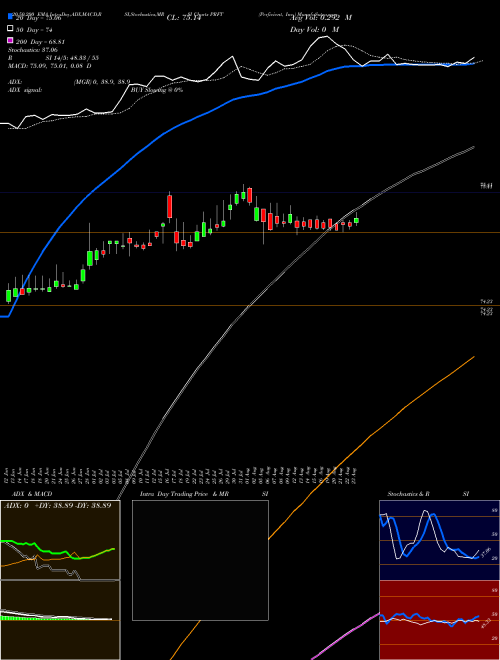The width and height of the screenshot is (500, 660).
Task: Open the MACD histogram sub-chart below ADX
Action: coord(60,620)
